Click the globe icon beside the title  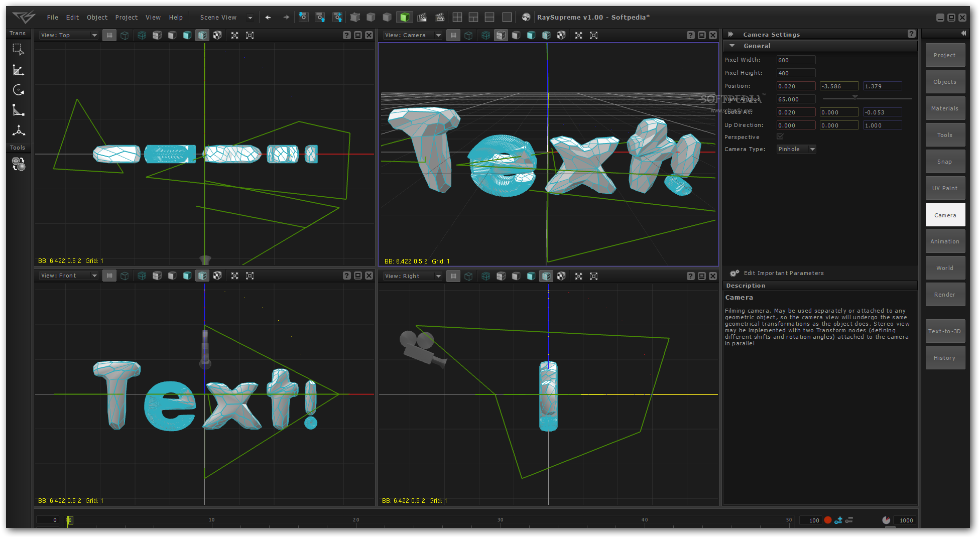526,18
